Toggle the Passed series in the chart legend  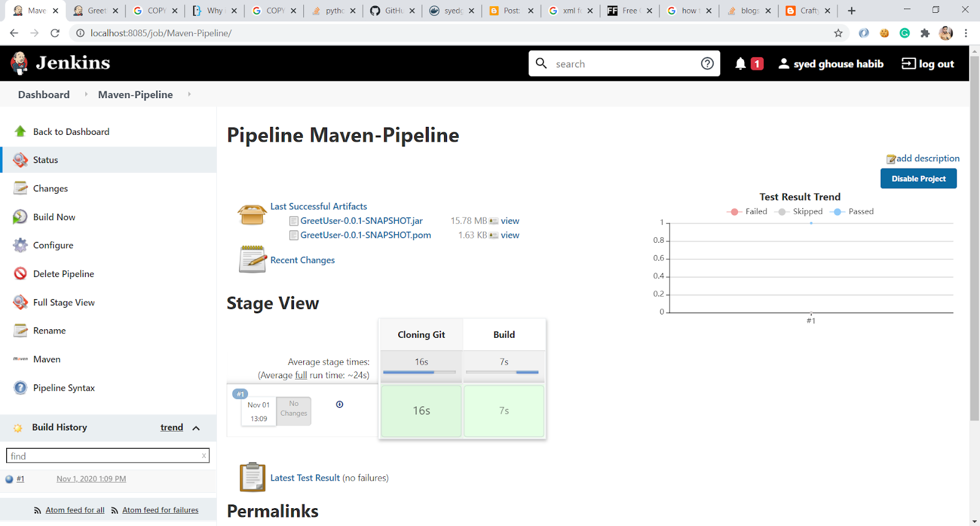(852, 212)
